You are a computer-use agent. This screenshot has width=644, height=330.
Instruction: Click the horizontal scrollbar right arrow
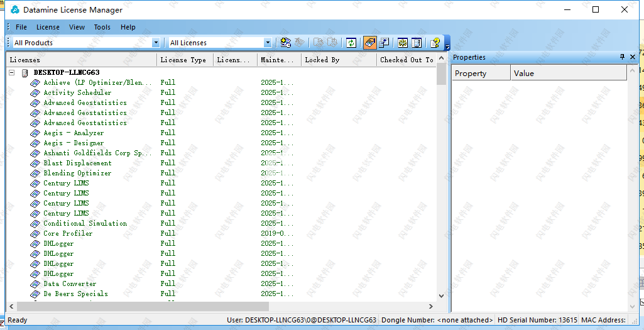pyautogui.click(x=431, y=306)
